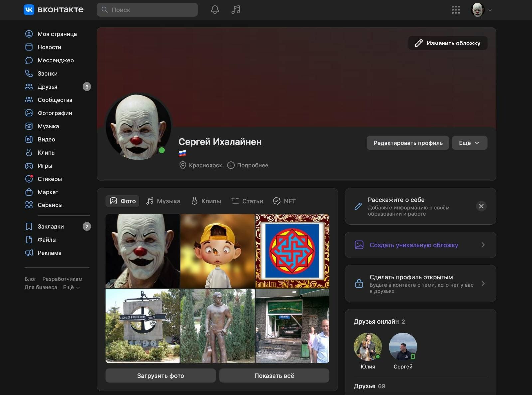Click 'Редактировать профиль' button

[408, 143]
